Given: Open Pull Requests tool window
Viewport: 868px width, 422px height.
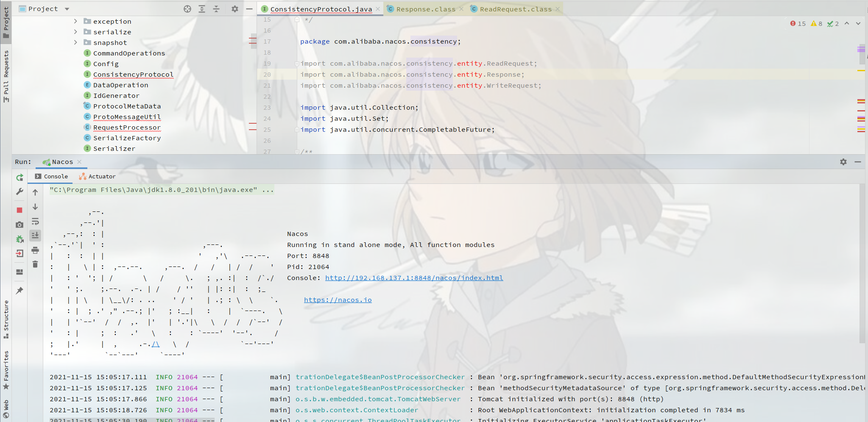Looking at the screenshot, I should click(x=6, y=76).
